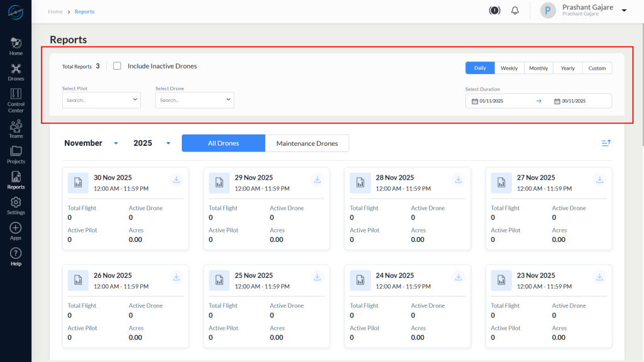This screenshot has width=644, height=362.
Task: Click the sort order icon above report cards
Action: coord(606,143)
